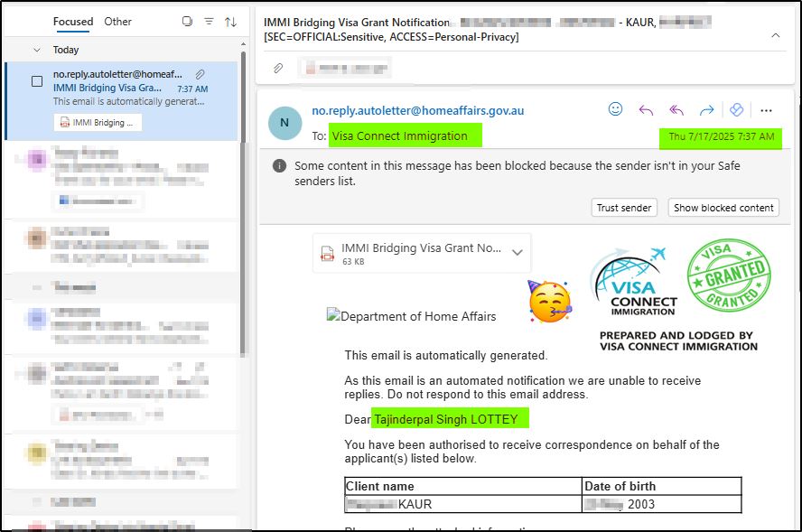Select 7:37 AM timestamp in message list
The width and height of the screenshot is (802, 532).
193,89
